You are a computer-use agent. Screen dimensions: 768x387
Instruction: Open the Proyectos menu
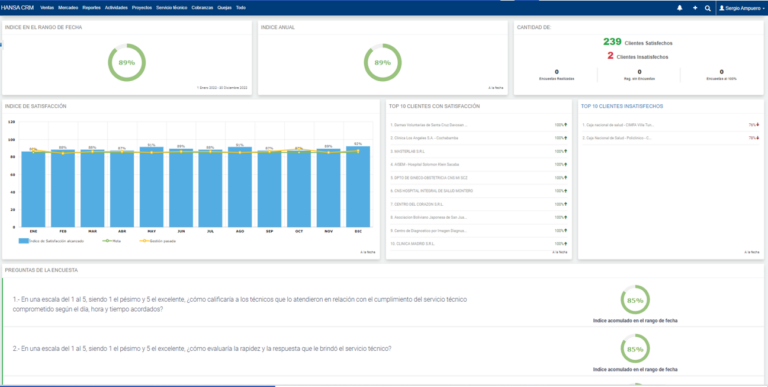tap(142, 8)
